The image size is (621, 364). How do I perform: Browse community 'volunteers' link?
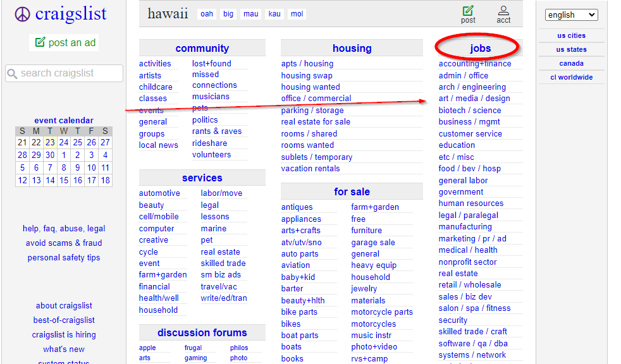[211, 155]
